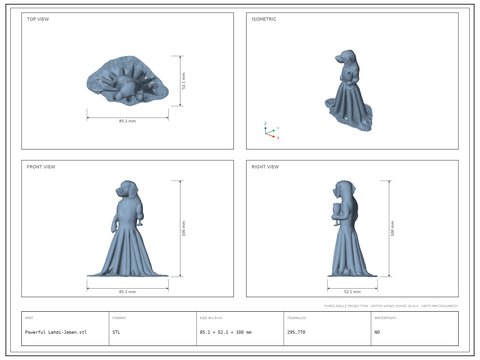
Task: Select the front view figurine rendering
Action: click(127, 229)
